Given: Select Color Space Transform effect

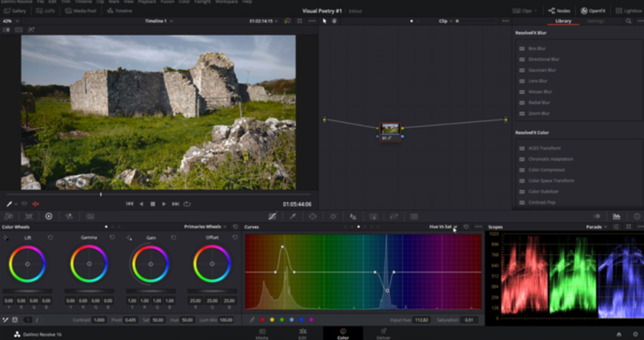Looking at the screenshot, I should (x=550, y=181).
